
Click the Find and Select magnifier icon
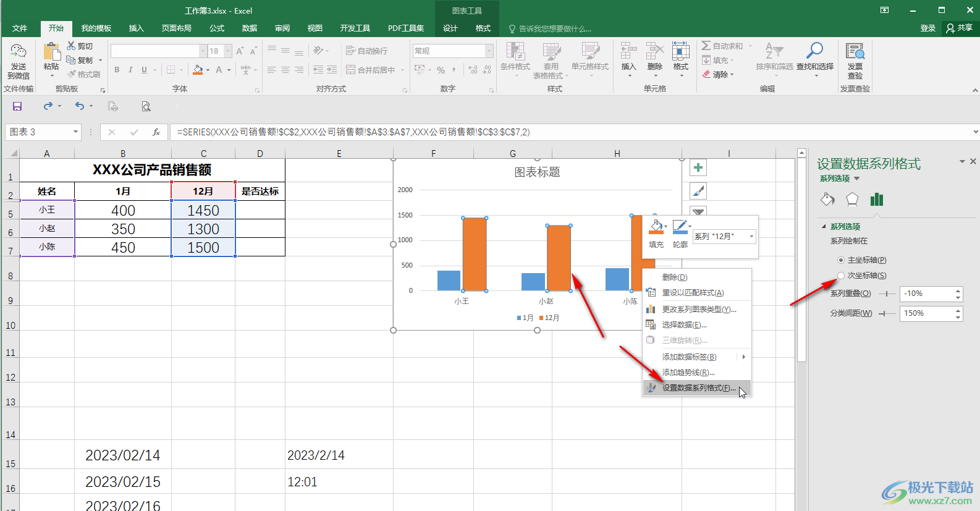[815, 50]
